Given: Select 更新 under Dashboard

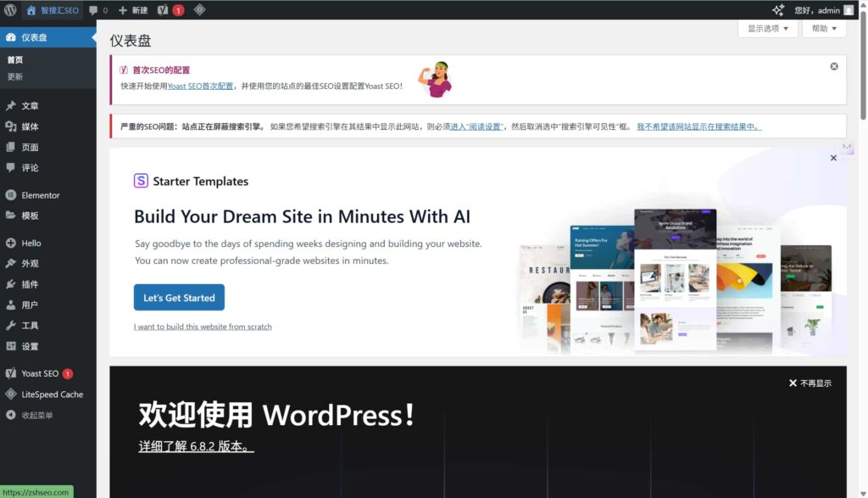Looking at the screenshot, I should point(15,76).
